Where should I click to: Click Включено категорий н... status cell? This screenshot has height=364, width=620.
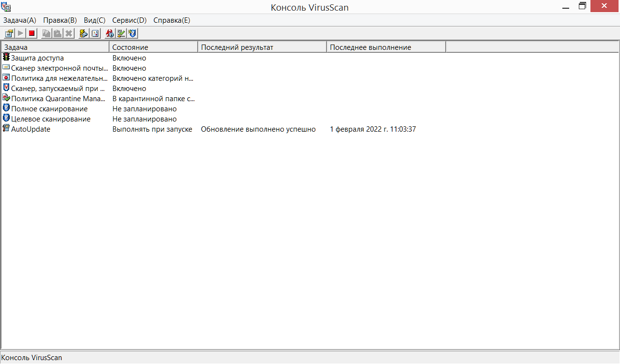click(x=153, y=78)
